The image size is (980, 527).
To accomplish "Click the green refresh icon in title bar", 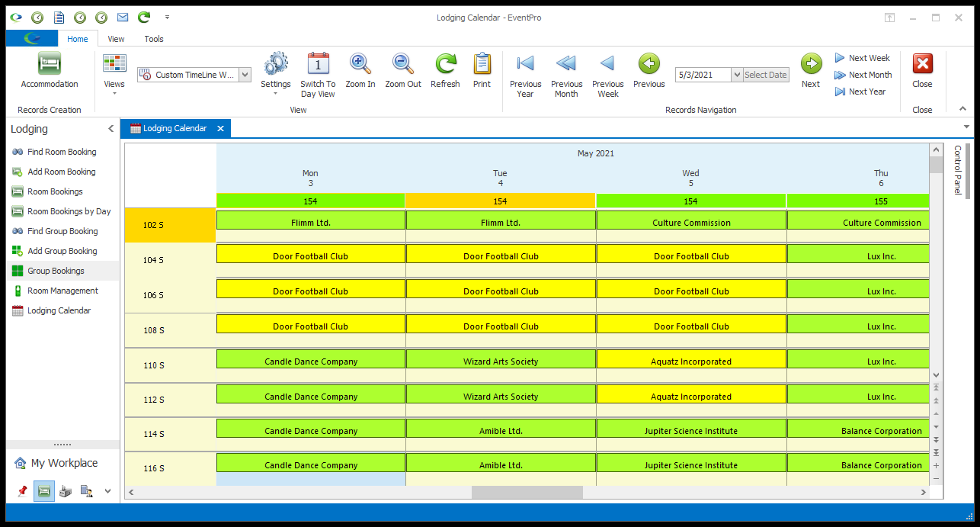I will (143, 17).
